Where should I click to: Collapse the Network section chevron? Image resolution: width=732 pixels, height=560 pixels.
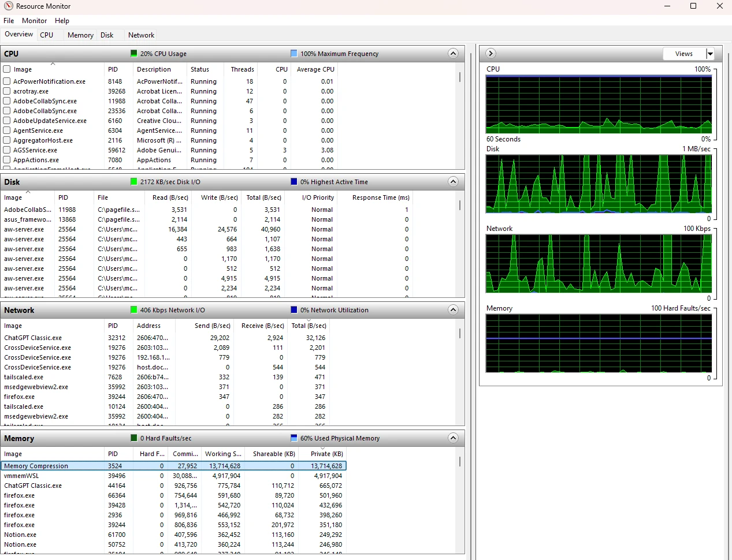pos(453,310)
